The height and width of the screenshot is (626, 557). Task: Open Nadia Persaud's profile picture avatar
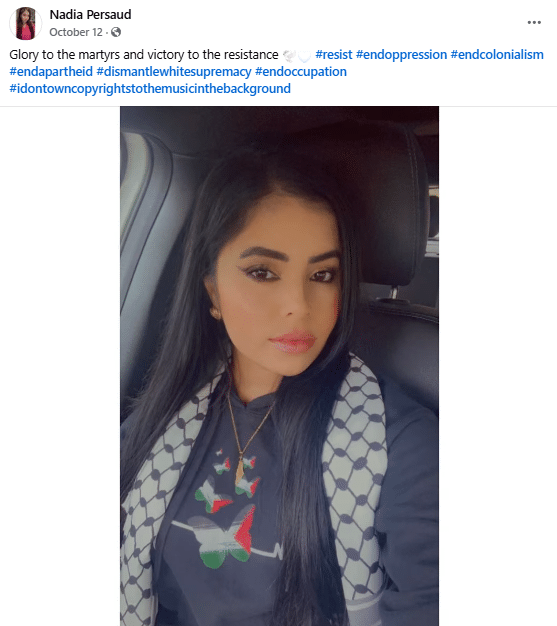tap(26, 23)
